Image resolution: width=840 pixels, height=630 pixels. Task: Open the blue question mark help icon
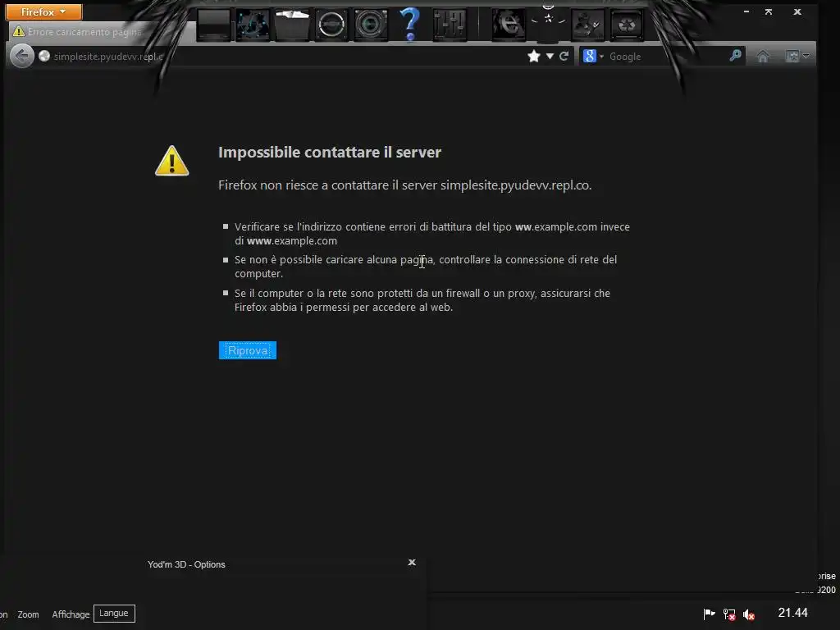coord(410,24)
